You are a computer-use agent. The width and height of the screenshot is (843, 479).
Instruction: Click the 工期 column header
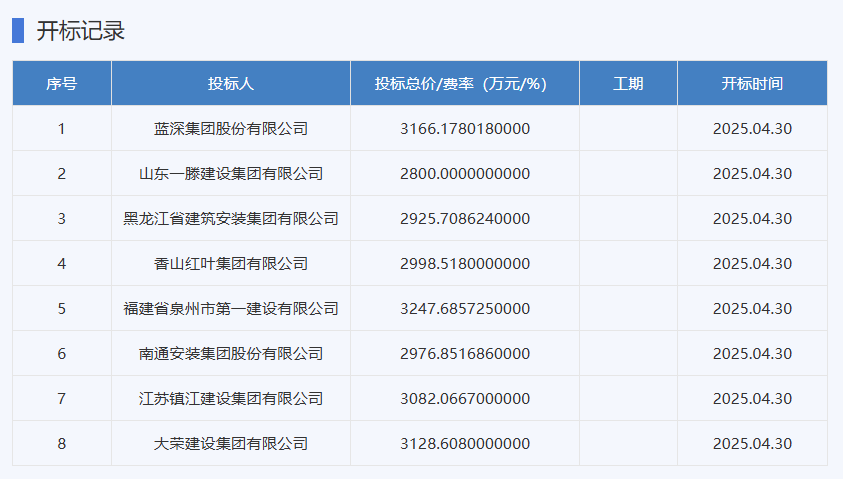point(628,83)
